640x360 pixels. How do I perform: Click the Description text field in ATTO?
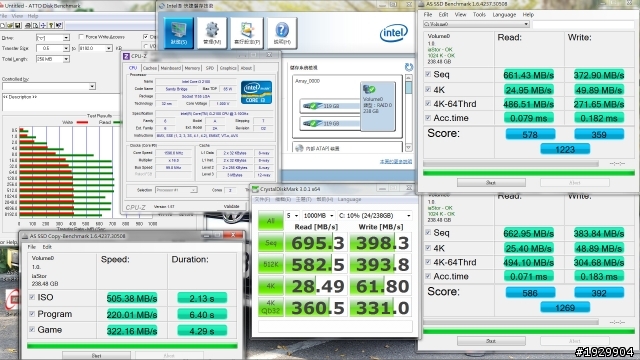pyautogui.click(x=61, y=102)
